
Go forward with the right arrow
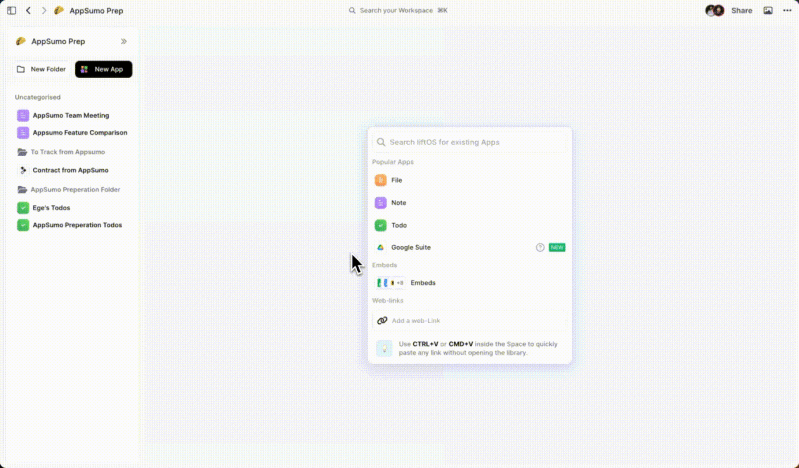tap(44, 10)
